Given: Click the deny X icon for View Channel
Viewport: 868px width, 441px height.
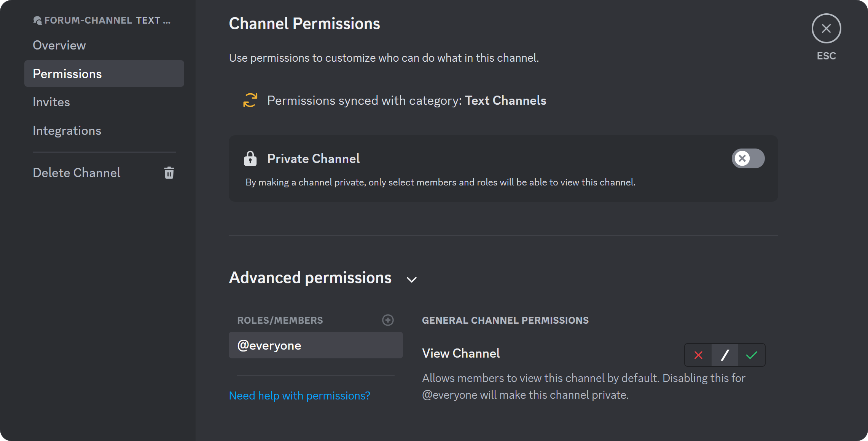Looking at the screenshot, I should [x=698, y=355].
